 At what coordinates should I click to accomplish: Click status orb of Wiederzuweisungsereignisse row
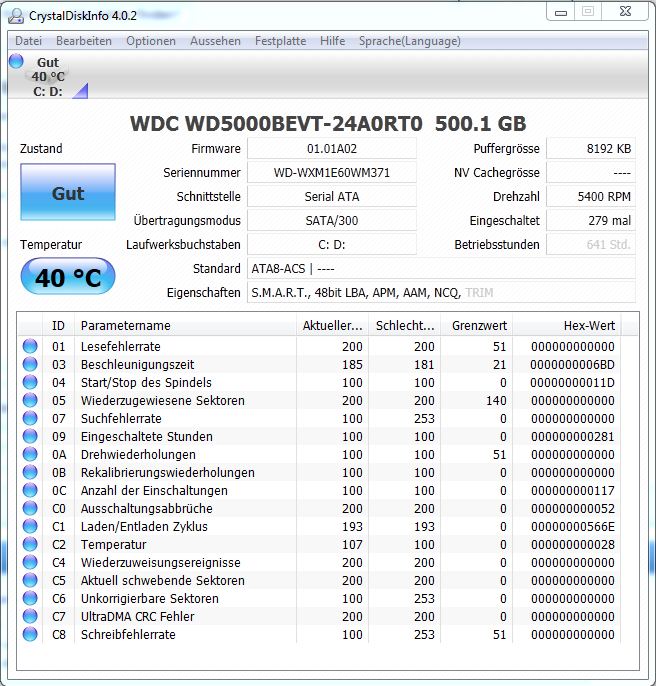point(30,562)
